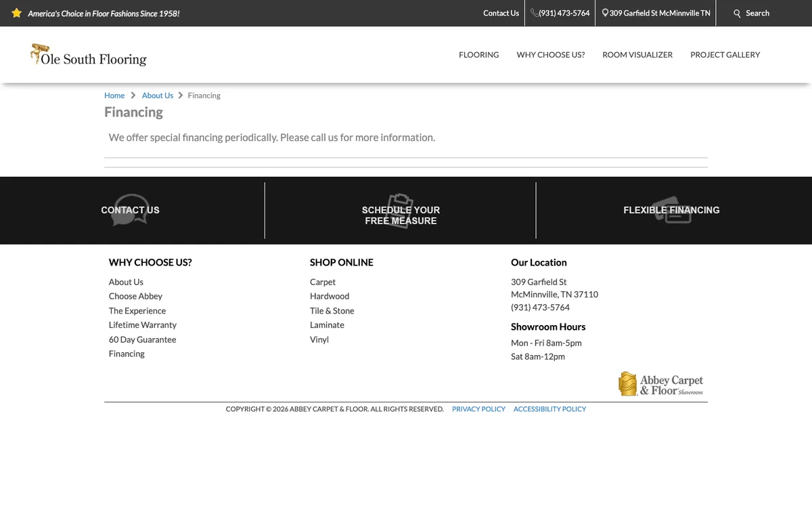The image size is (812, 508).
Task: Click the footer phone number (931) 473-5764
Action: (x=540, y=308)
